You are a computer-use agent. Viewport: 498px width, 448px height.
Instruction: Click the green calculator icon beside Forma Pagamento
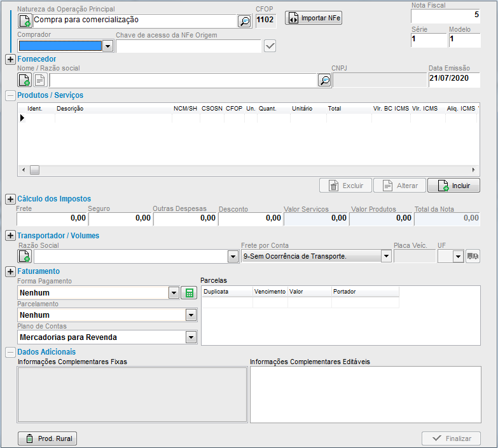click(x=188, y=293)
